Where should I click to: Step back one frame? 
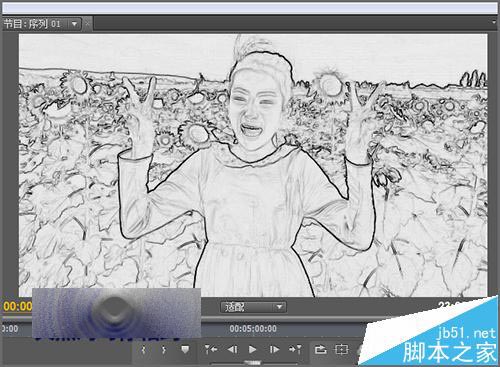[x=232, y=349]
